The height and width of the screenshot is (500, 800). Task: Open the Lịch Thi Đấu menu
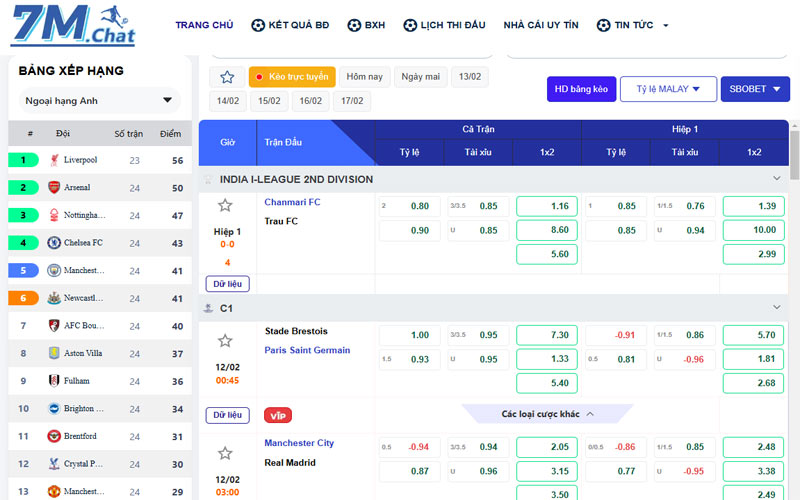[444, 25]
